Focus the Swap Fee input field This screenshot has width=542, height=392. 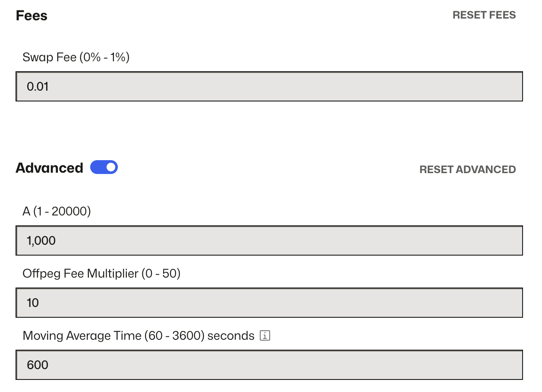point(269,86)
